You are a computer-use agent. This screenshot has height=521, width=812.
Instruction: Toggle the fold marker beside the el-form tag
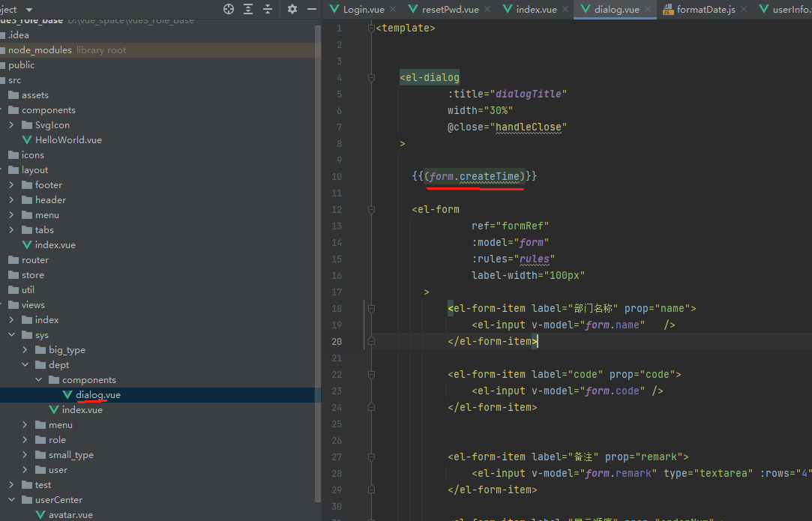[371, 210]
